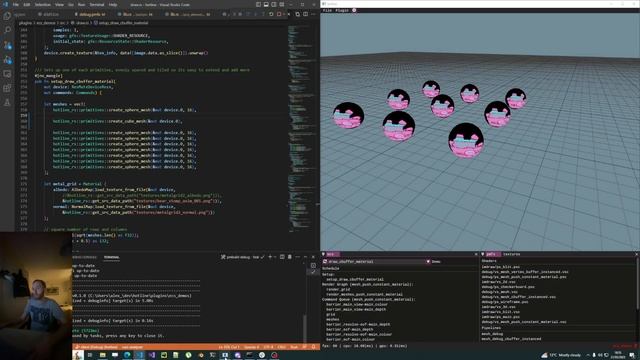This screenshot has height=360, width=640.
Task: Open Microsoft Edge from Windows taskbar
Action: [x=127, y=355]
